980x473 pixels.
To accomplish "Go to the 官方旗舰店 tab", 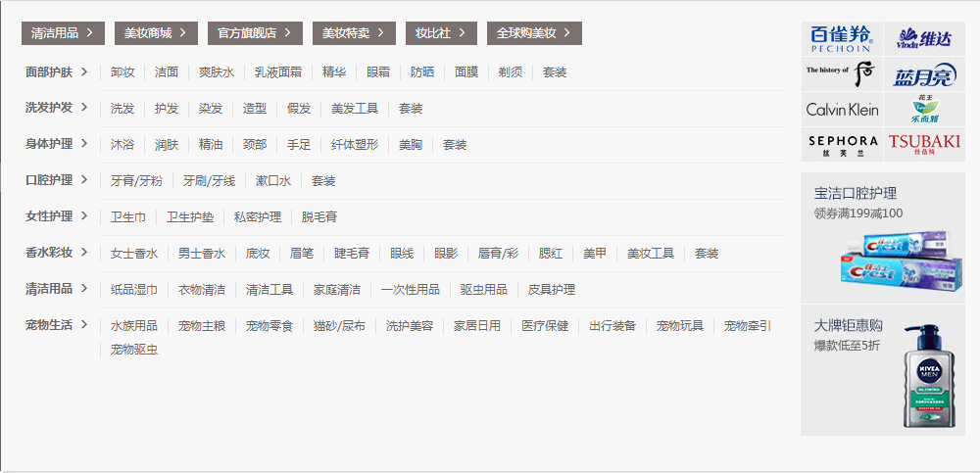I will 255,33.
